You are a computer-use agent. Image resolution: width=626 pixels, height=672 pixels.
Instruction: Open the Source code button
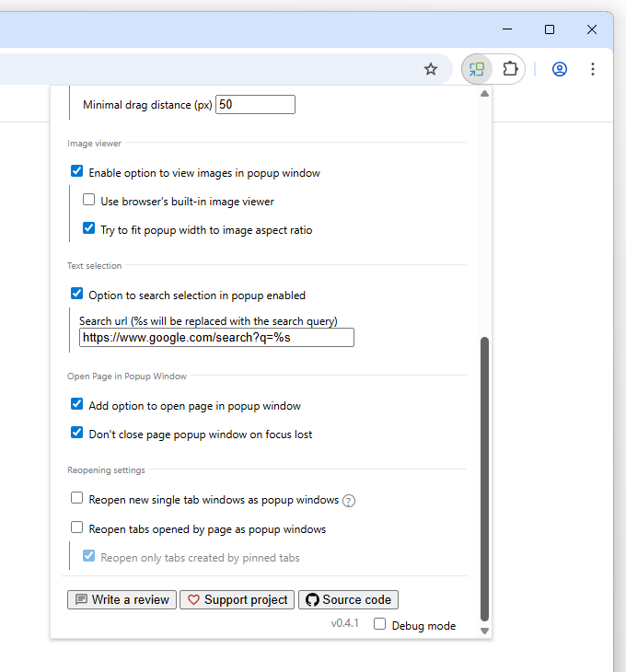tap(348, 599)
